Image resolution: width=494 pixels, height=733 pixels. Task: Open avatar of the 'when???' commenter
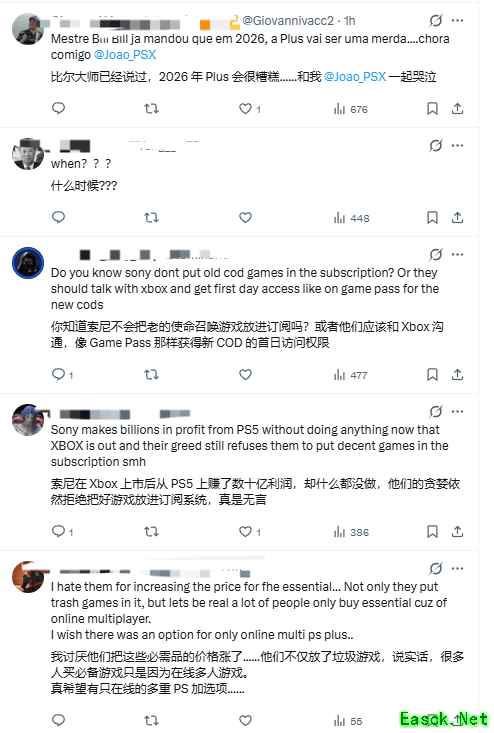(x=28, y=154)
